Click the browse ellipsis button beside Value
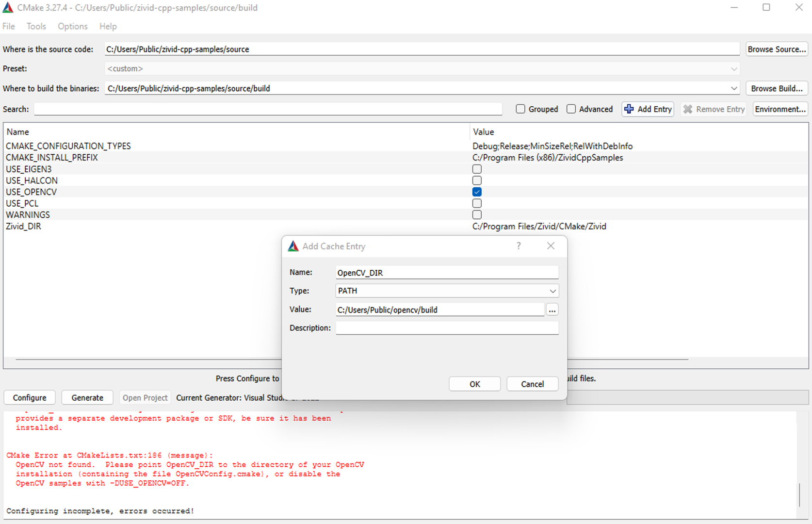The width and height of the screenshot is (812, 524). click(552, 310)
